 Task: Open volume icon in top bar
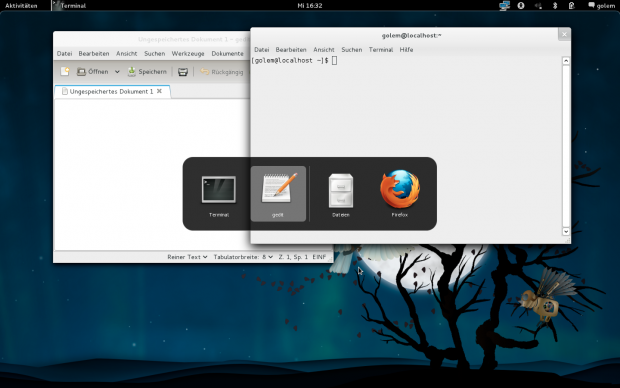point(538,6)
